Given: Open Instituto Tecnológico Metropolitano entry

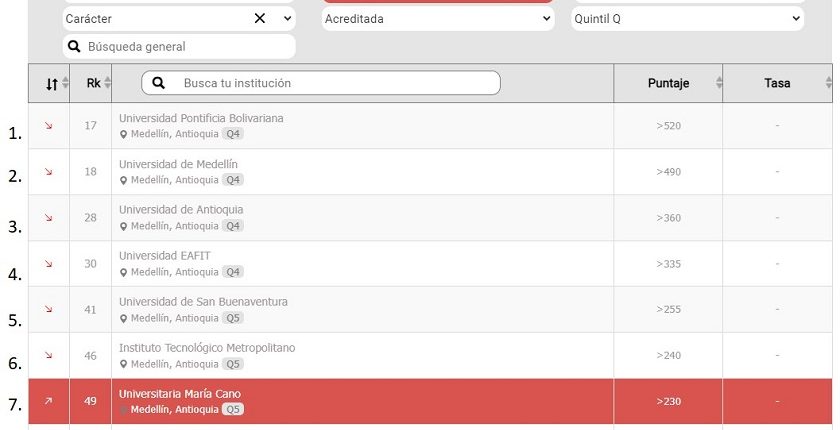Looking at the screenshot, I should click(x=207, y=348).
